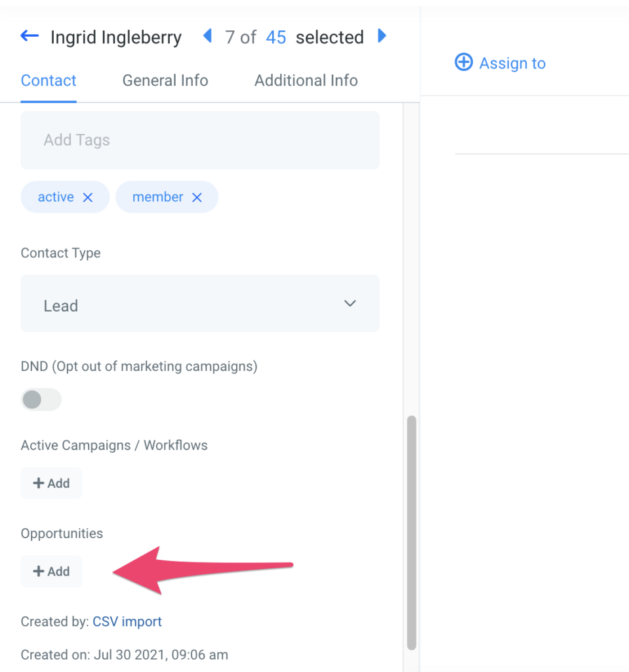Add an Active Campaign / Workflow
This screenshot has width=629, height=672.
[51, 483]
